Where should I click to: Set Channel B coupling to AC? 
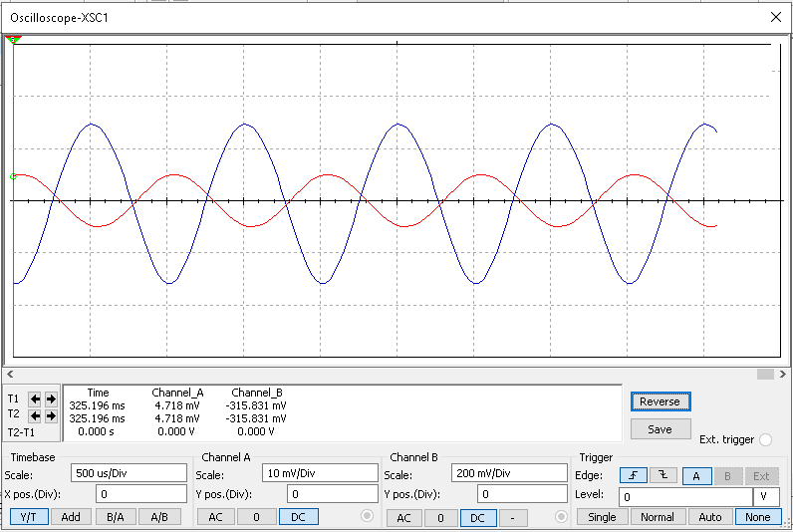pos(403,518)
